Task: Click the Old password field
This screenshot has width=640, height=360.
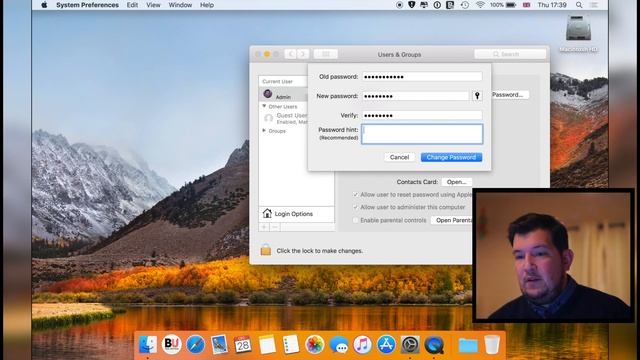Action: click(422, 76)
